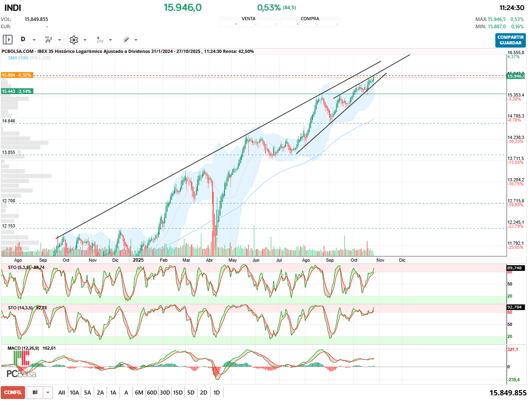The height and width of the screenshot is (401, 532).
Task: Click the Heikin-Ashi candlestick chart type icon
Action: [48, 40]
